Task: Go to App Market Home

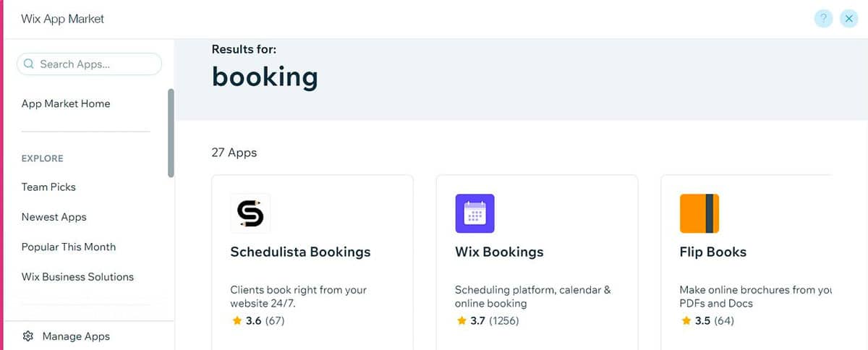Action: 66,103
